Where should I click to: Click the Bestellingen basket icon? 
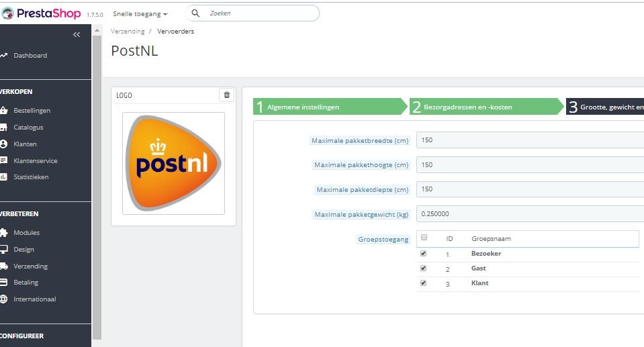click(x=4, y=110)
